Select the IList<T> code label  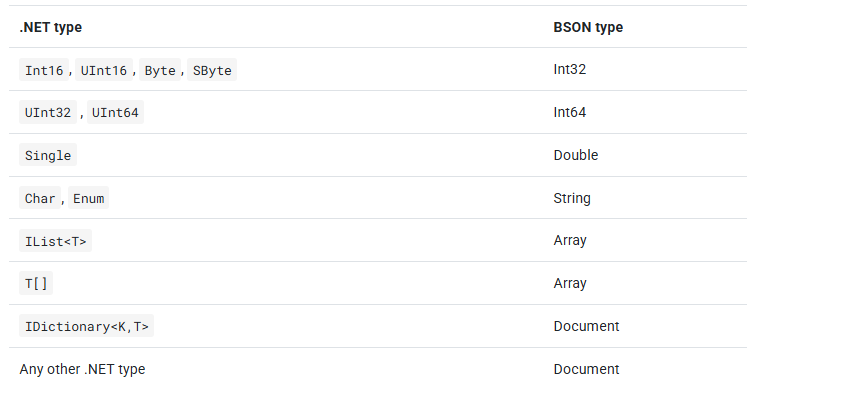(x=56, y=241)
